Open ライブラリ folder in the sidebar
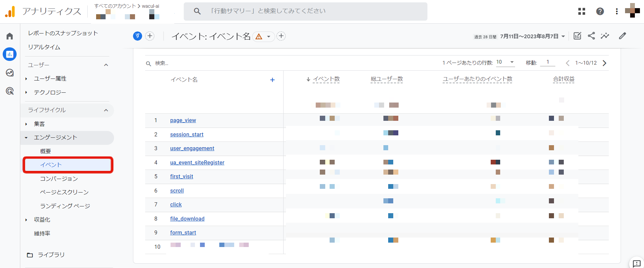Image resolution: width=644 pixels, height=268 pixels. click(46, 255)
